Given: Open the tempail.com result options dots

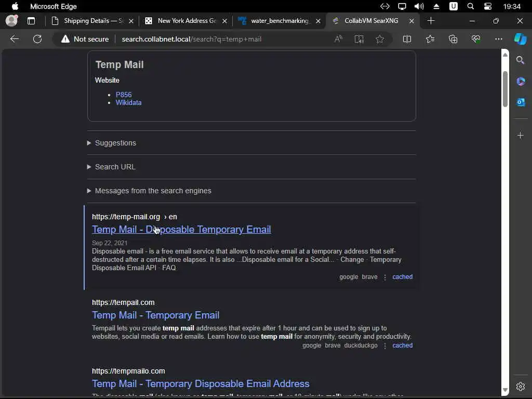Looking at the screenshot, I should (385, 345).
